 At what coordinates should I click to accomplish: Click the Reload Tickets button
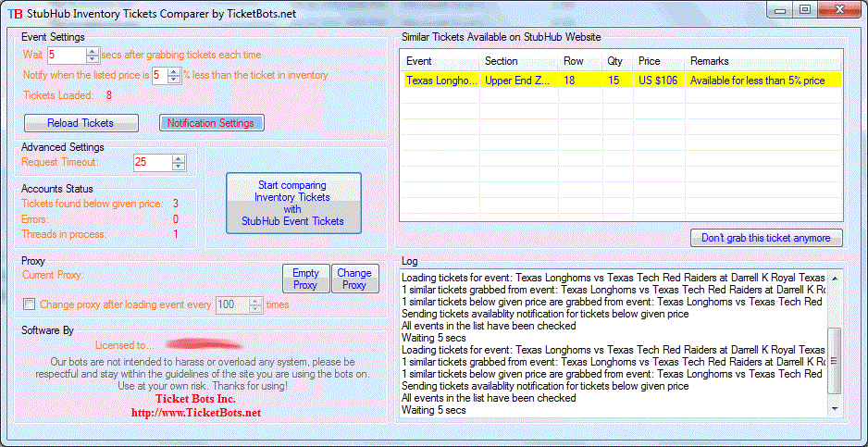point(81,123)
